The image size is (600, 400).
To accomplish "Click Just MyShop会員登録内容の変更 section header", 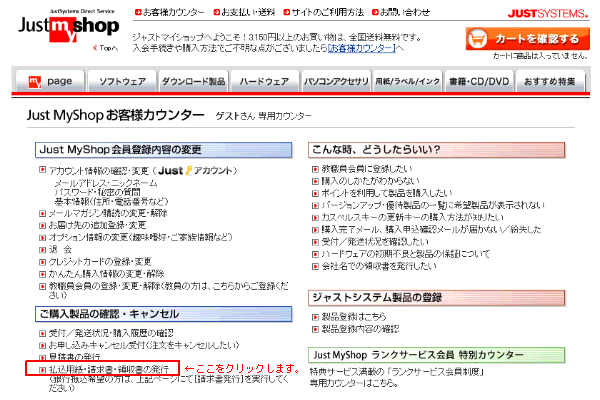I will pos(163,150).
